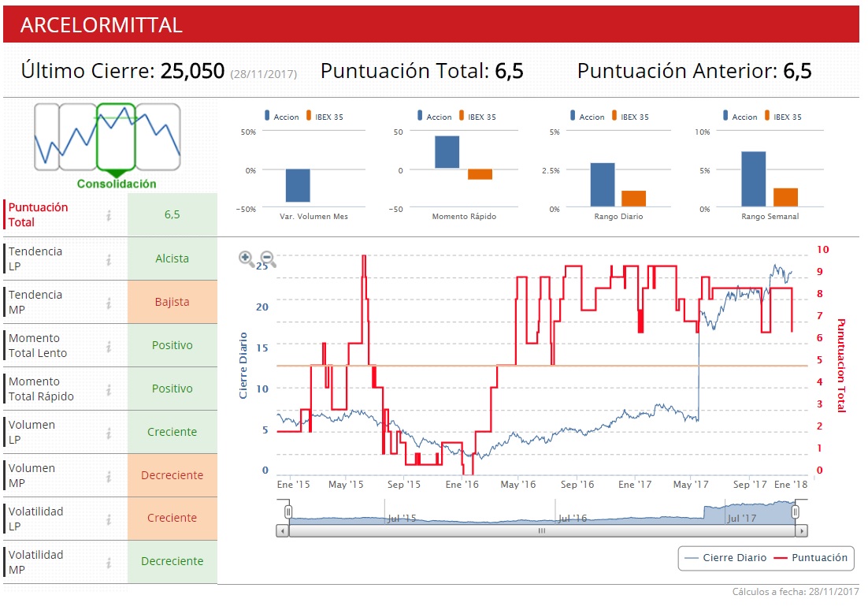Click Decreciente value for Volatilidad MP
The image size is (868, 610).
172,561
